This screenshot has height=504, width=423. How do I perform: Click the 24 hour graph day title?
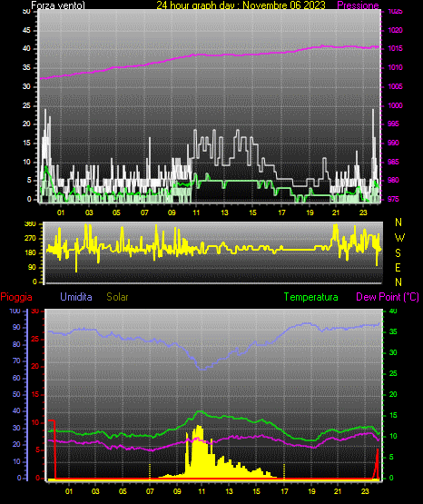(241, 5)
